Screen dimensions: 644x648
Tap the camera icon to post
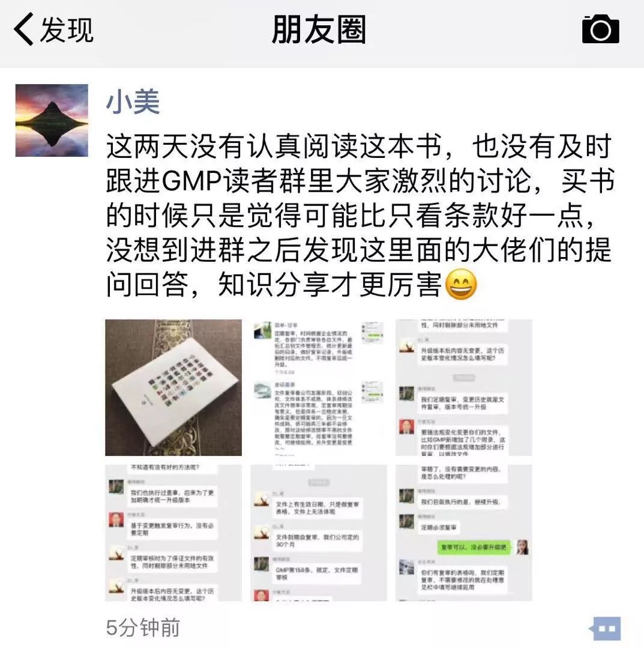pyautogui.click(x=600, y=29)
